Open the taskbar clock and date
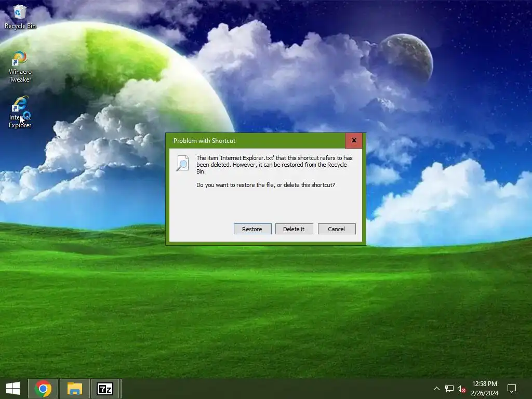 point(485,389)
